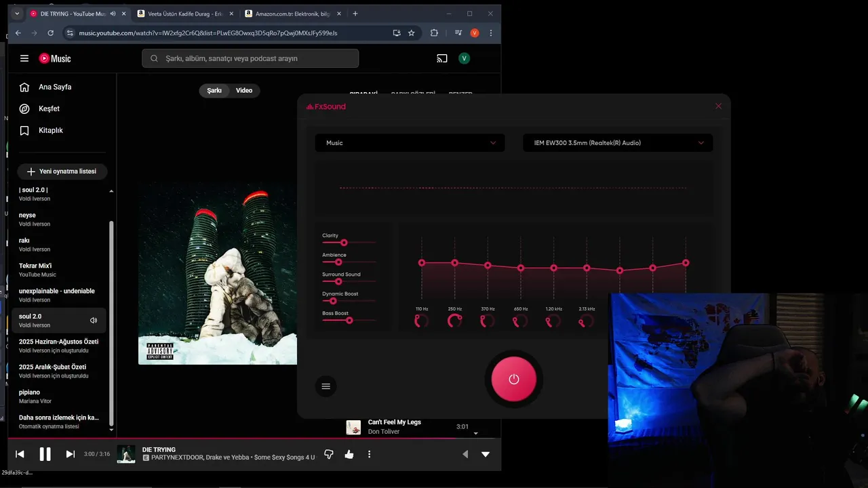Click the 250 Hz frequency knob
Screen dimensions: 868x488
(455, 321)
